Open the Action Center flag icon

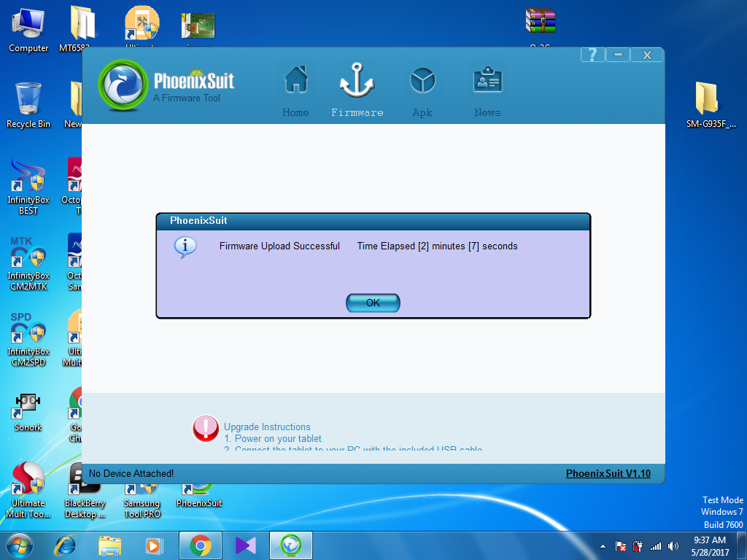[620, 547]
